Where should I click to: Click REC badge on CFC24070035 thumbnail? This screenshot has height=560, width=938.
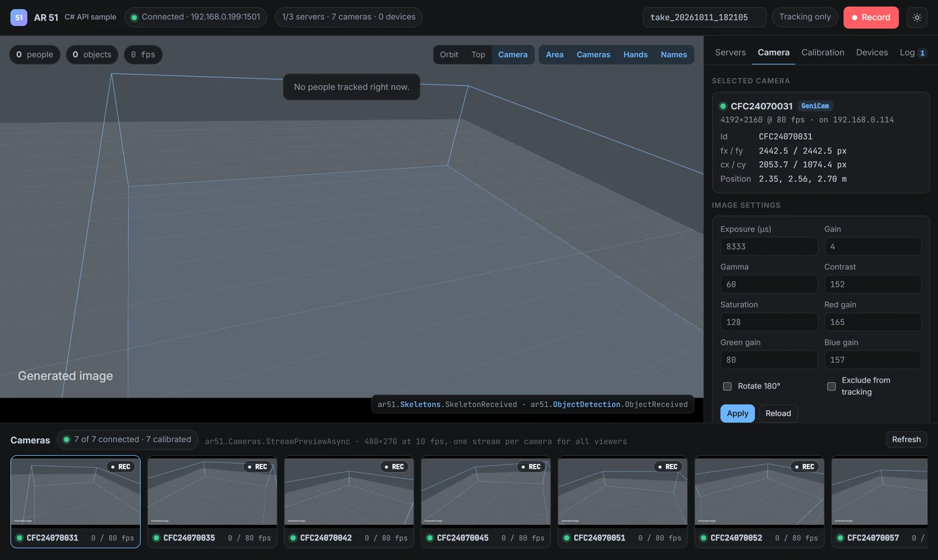pyautogui.click(x=257, y=467)
